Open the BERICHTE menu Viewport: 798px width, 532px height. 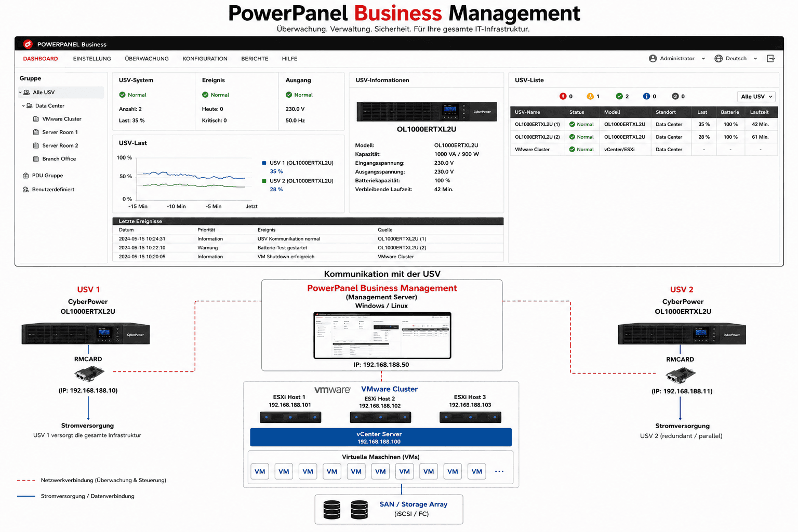pyautogui.click(x=255, y=59)
